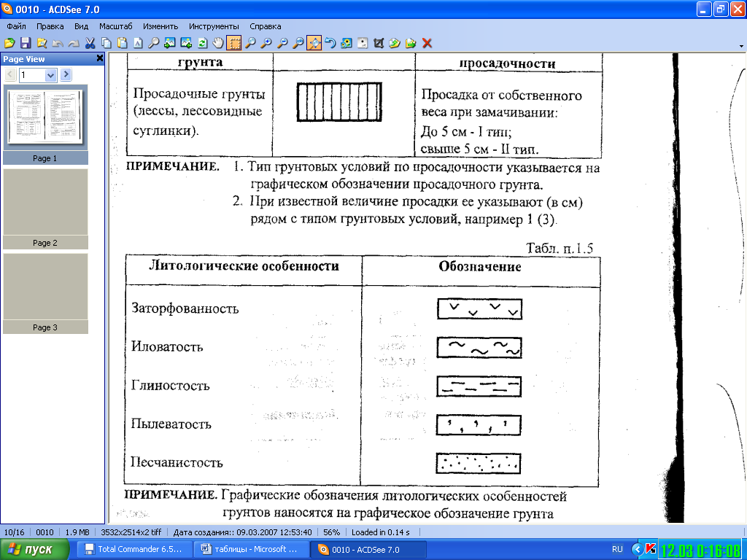This screenshot has height=560, width=747.
Task: Click the red X Delete icon
Action: click(427, 43)
